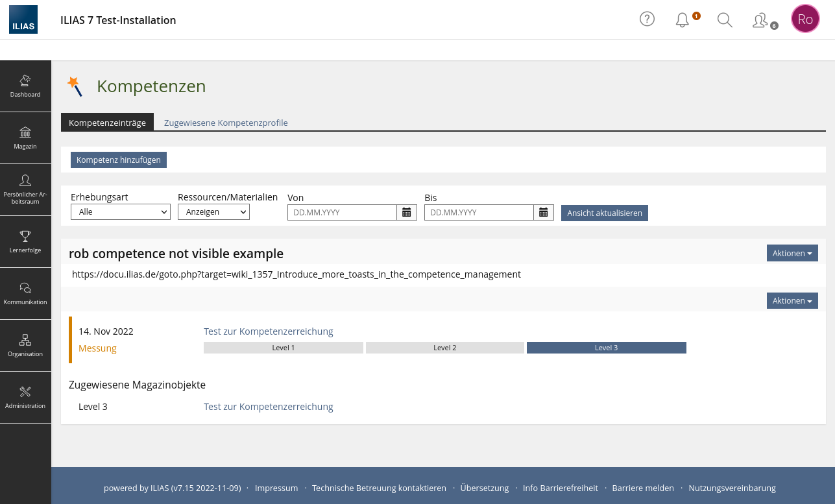Open calendar picker for Von date
This screenshot has height=504, width=835.
[x=407, y=212]
